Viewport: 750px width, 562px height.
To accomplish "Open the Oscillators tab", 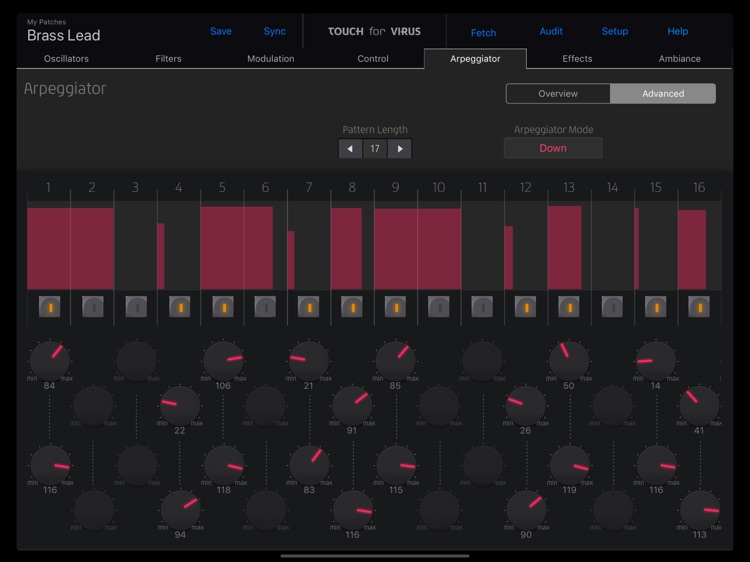I will tap(66, 59).
